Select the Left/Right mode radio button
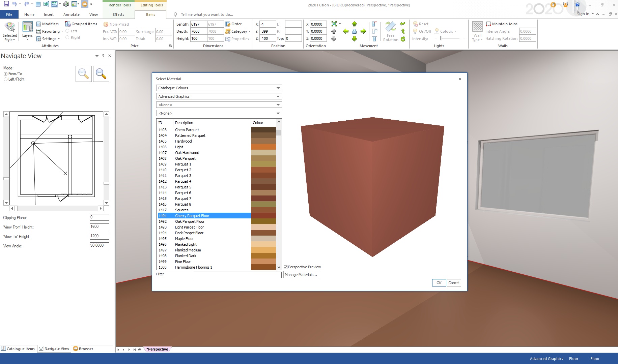 5,80
